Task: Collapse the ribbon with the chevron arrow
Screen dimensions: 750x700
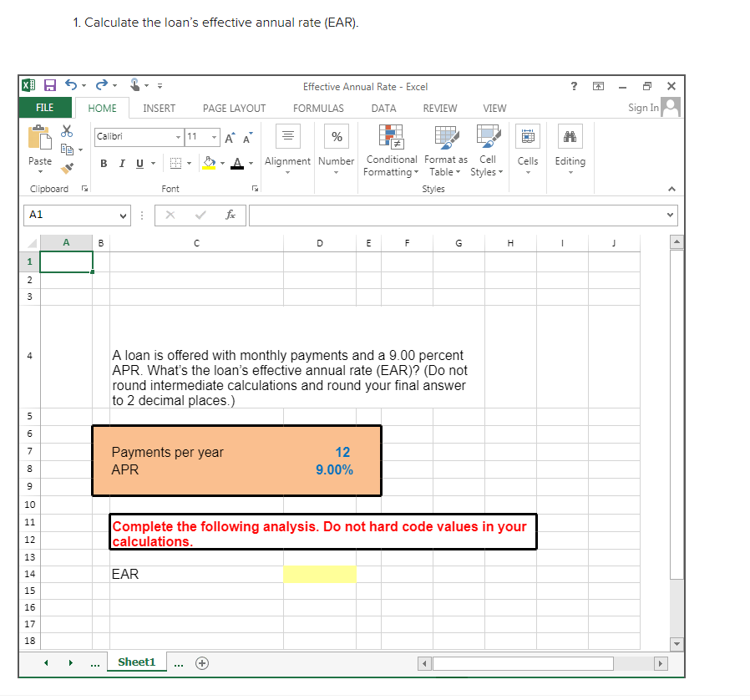Action: 672,188
